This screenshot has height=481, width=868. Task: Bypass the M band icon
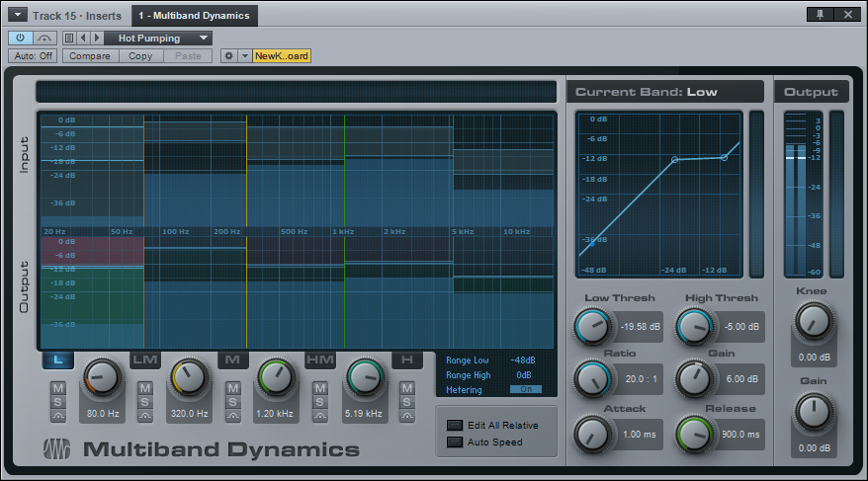233,416
